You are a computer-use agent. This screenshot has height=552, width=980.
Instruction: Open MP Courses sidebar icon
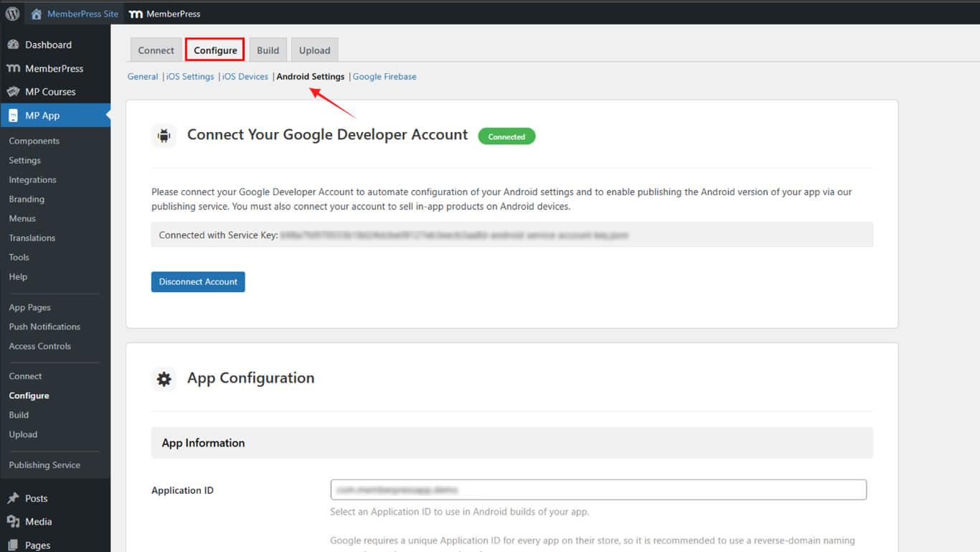(x=13, y=92)
